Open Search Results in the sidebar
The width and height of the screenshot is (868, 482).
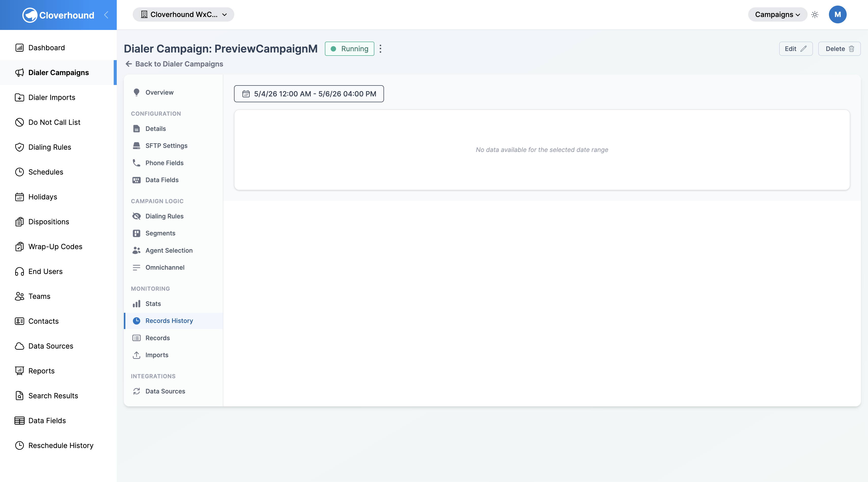[x=58, y=396]
